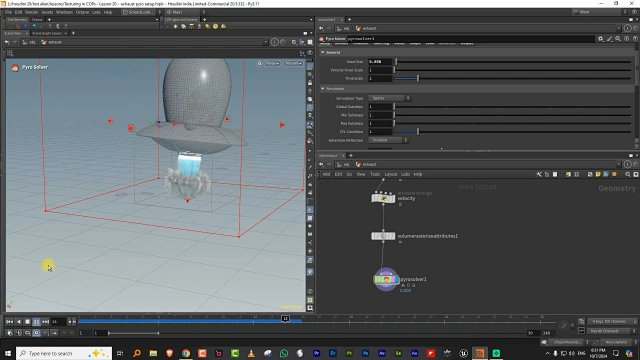Open the Advection Reflection dropdown
640x360 pixels.
pyautogui.click(x=388, y=140)
